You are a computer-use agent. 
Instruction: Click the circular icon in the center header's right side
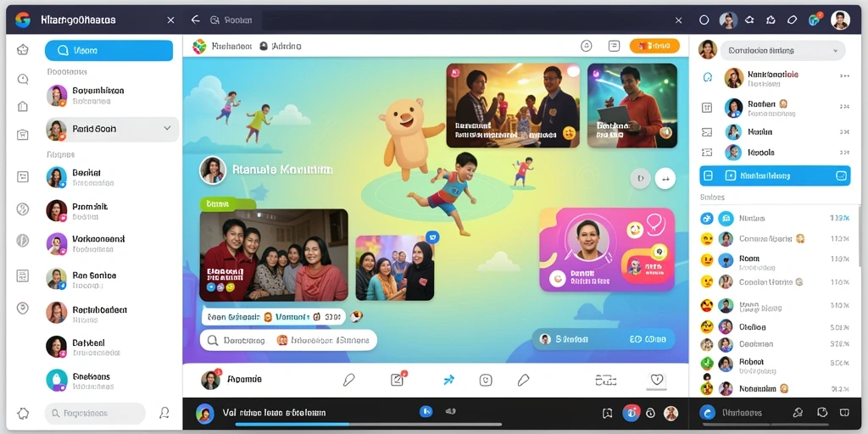click(x=587, y=46)
